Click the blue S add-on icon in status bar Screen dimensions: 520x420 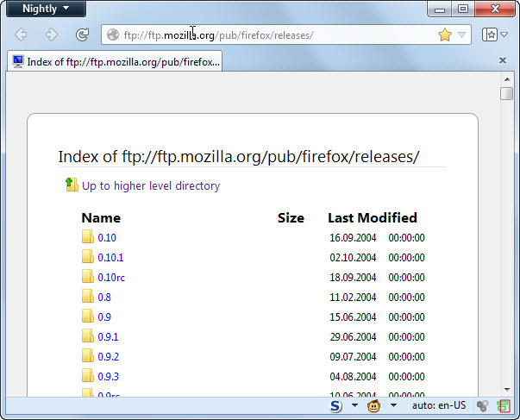coord(335,405)
